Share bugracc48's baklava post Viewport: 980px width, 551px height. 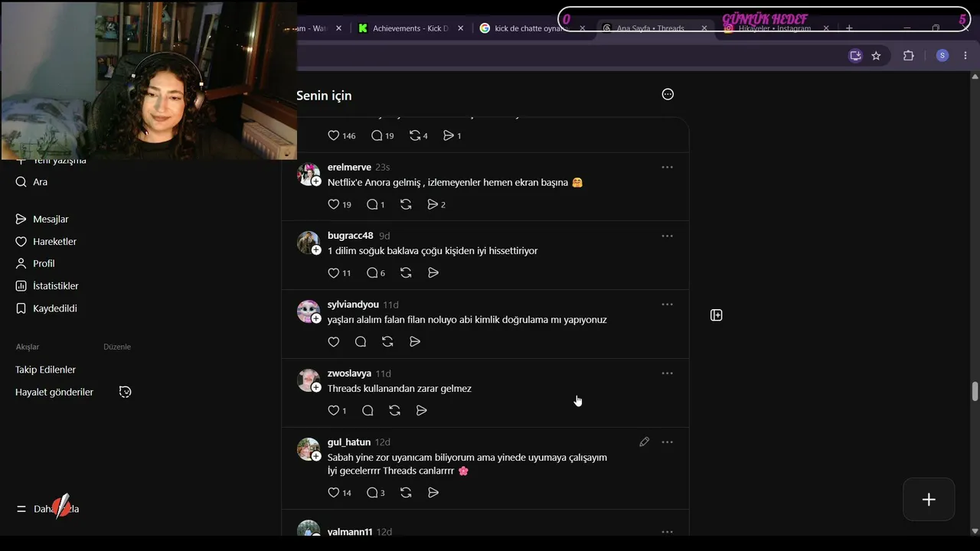pyautogui.click(x=433, y=273)
